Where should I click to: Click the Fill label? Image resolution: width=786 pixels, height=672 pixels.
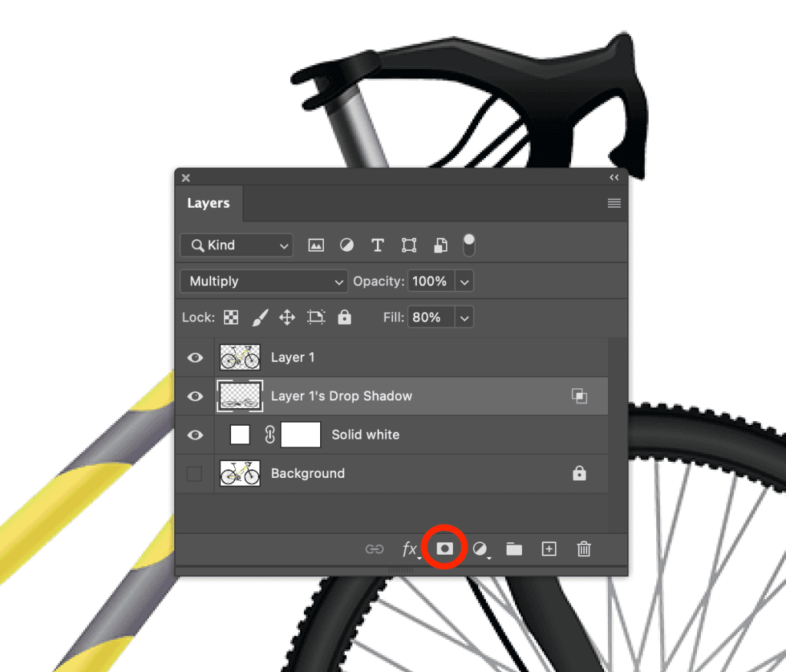[x=394, y=318]
